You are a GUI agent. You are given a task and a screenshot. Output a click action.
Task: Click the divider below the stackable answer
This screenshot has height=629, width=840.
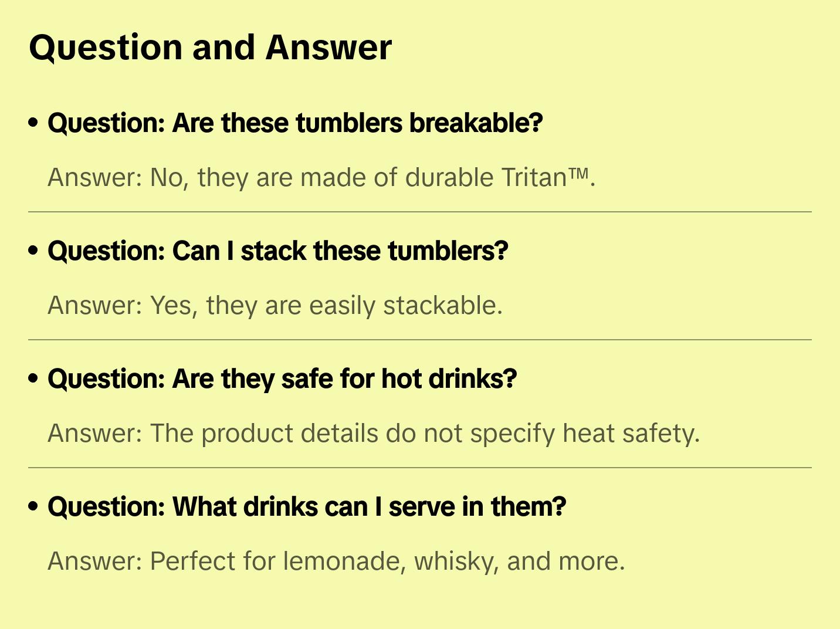pos(420,340)
